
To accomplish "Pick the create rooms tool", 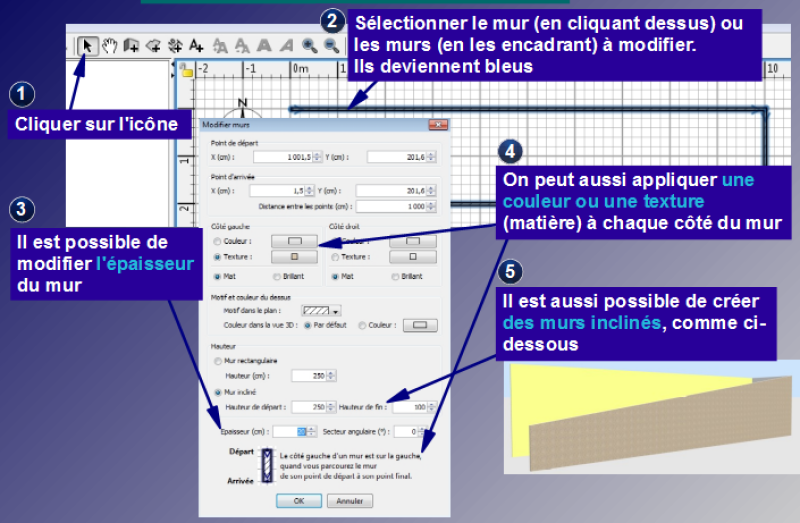I will pos(153,45).
